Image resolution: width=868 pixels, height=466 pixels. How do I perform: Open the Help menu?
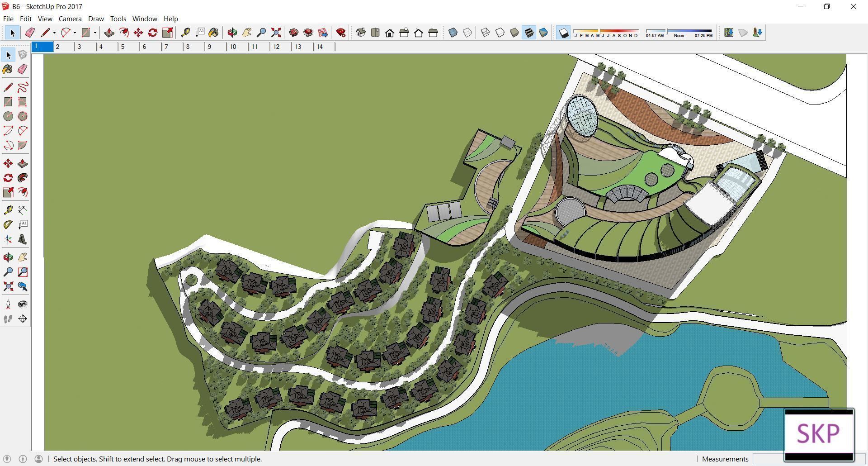point(170,19)
